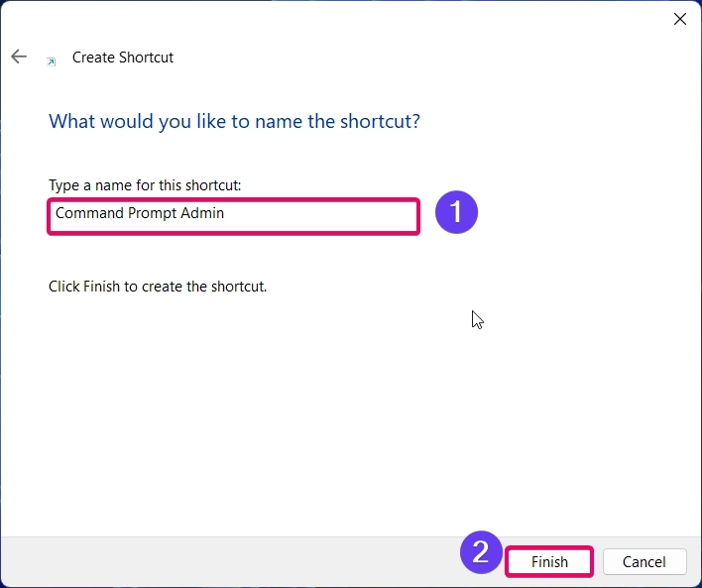Click the 'Click Finish to create the shortcut.' text
The width and height of the screenshot is (702, 588).
(158, 287)
